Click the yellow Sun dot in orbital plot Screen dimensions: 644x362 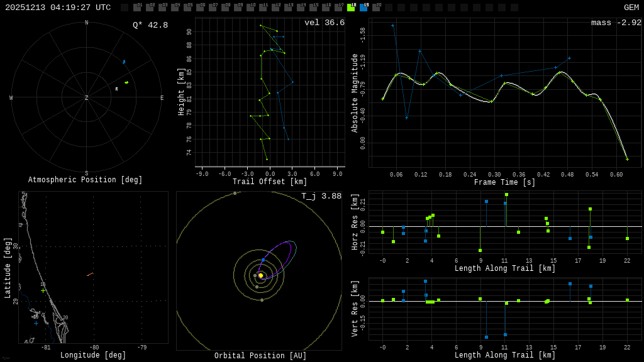pyautogui.click(x=261, y=275)
